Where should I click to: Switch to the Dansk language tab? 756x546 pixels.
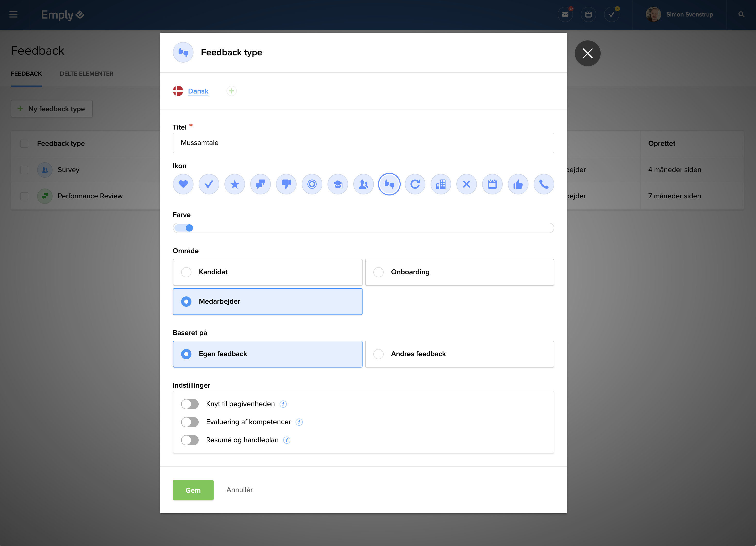click(198, 91)
